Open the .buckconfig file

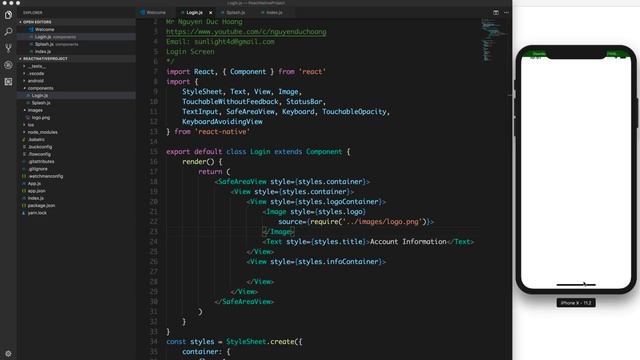point(40,147)
